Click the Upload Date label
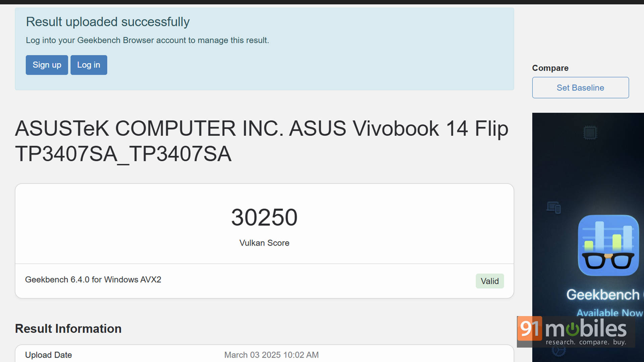 (48, 355)
